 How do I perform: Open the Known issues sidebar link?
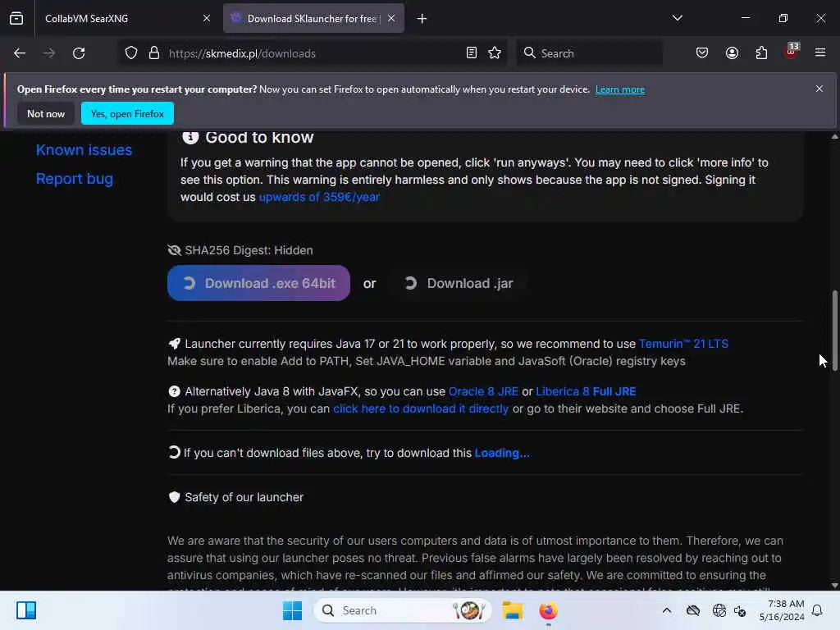point(84,150)
